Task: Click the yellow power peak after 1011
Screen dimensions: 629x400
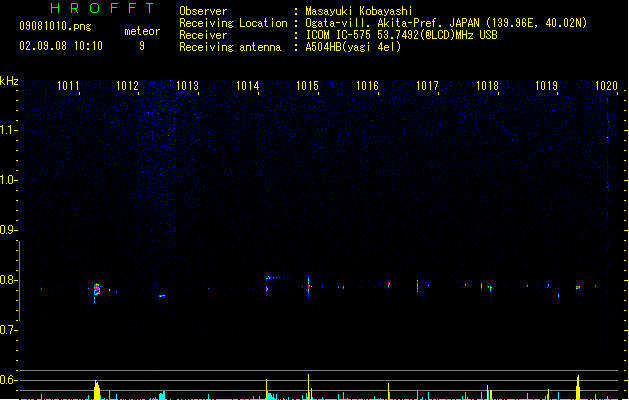Action: click(x=96, y=390)
